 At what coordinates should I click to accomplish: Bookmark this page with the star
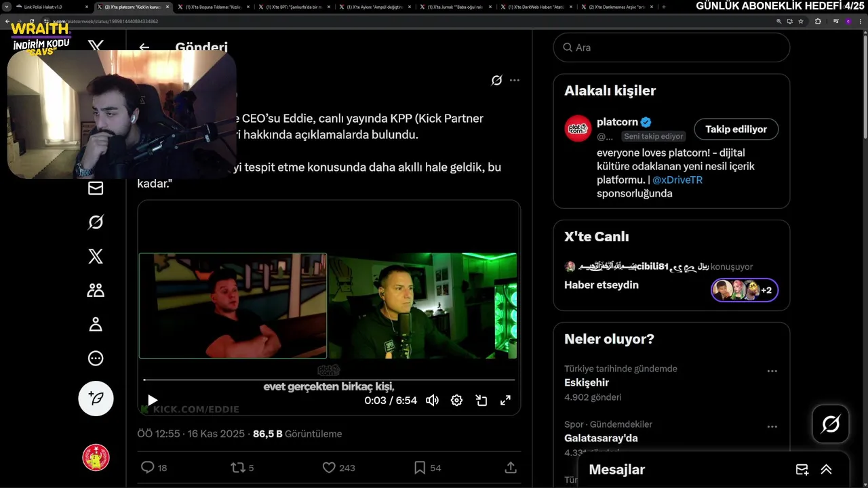click(801, 21)
